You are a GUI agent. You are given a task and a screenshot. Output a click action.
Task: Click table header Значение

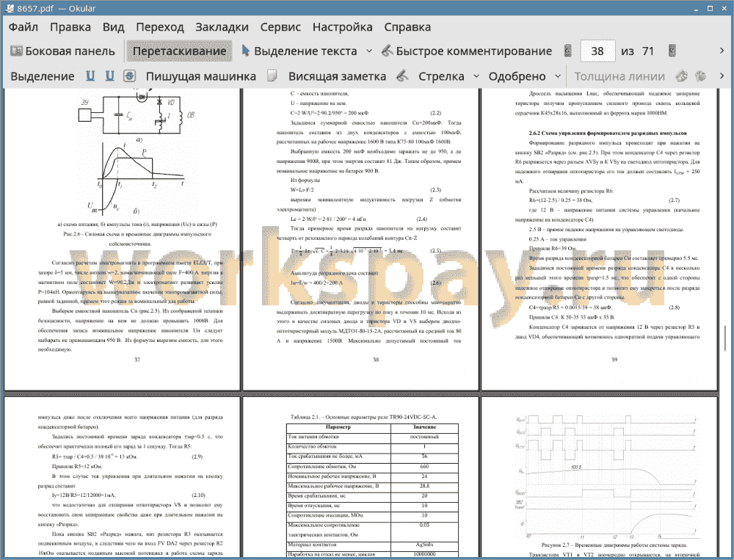click(424, 427)
